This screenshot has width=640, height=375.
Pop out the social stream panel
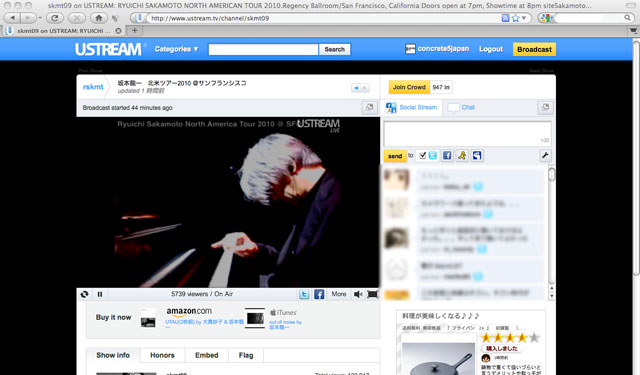[x=545, y=108]
